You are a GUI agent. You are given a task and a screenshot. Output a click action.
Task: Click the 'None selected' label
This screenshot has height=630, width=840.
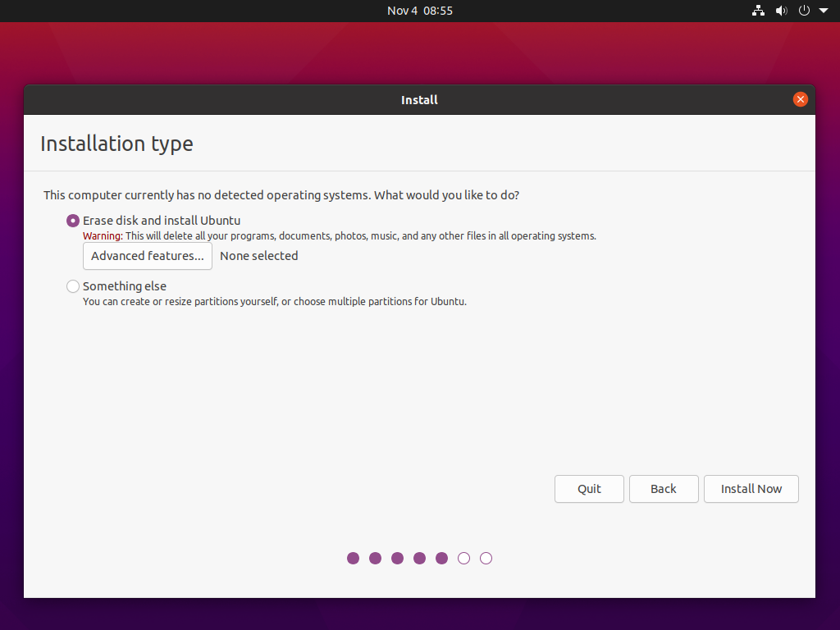258,256
